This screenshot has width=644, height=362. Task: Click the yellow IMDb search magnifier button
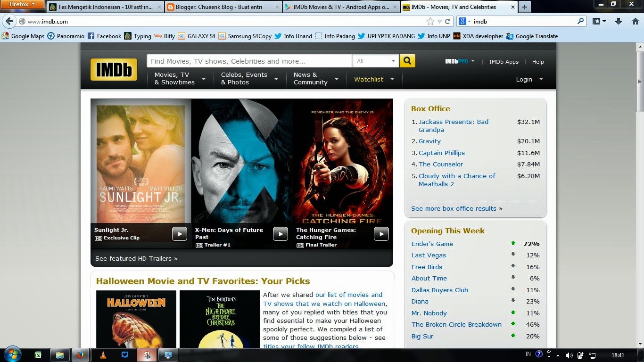(407, 61)
